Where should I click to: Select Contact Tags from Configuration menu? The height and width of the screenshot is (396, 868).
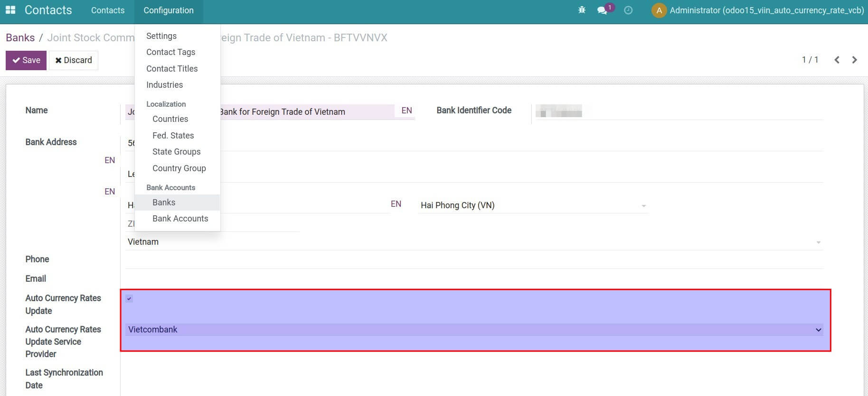coord(170,52)
